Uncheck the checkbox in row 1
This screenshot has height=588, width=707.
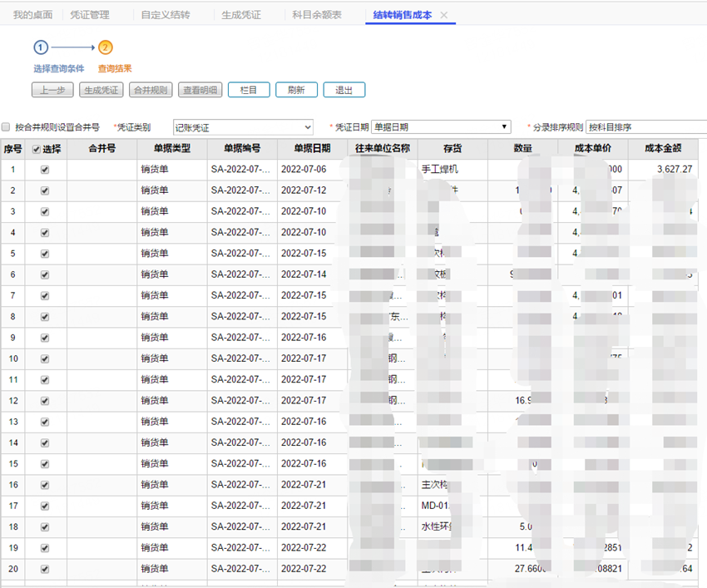click(45, 170)
